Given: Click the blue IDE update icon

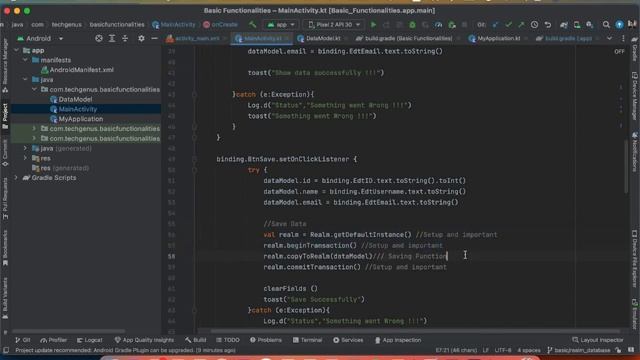Looking at the screenshot, I should click(619, 25).
